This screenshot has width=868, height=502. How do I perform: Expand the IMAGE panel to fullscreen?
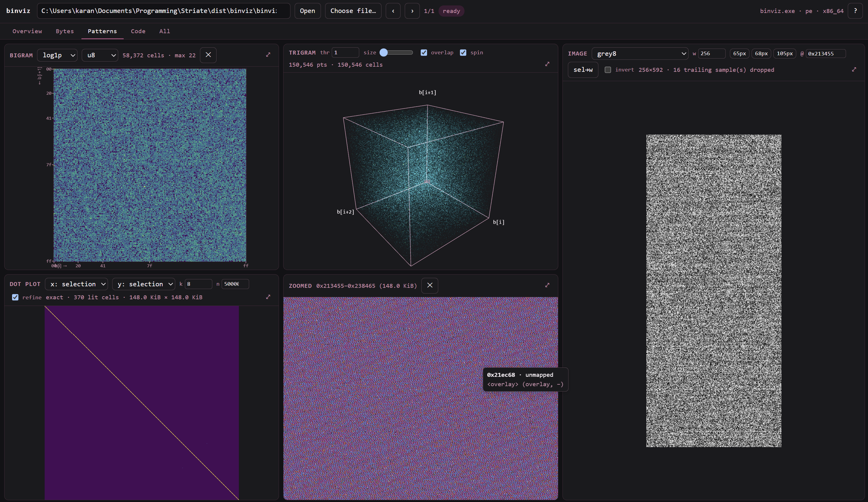click(x=854, y=70)
